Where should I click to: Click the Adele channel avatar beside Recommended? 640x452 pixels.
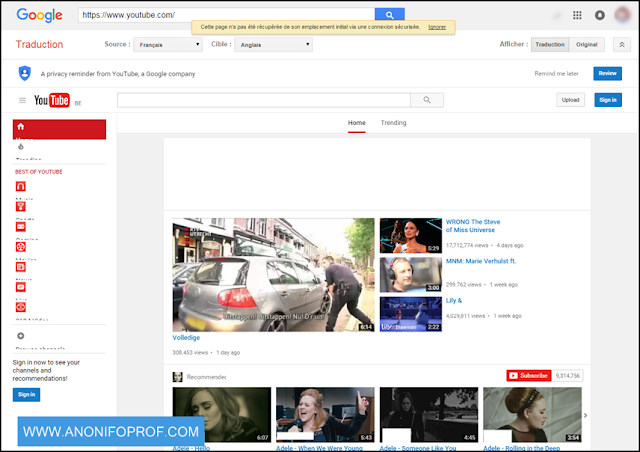coord(178,377)
